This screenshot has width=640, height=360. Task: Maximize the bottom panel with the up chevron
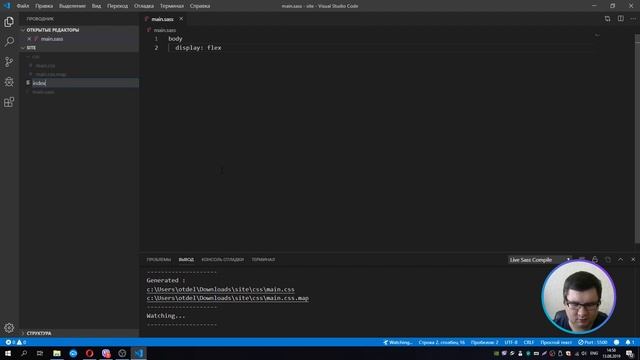coord(620,260)
